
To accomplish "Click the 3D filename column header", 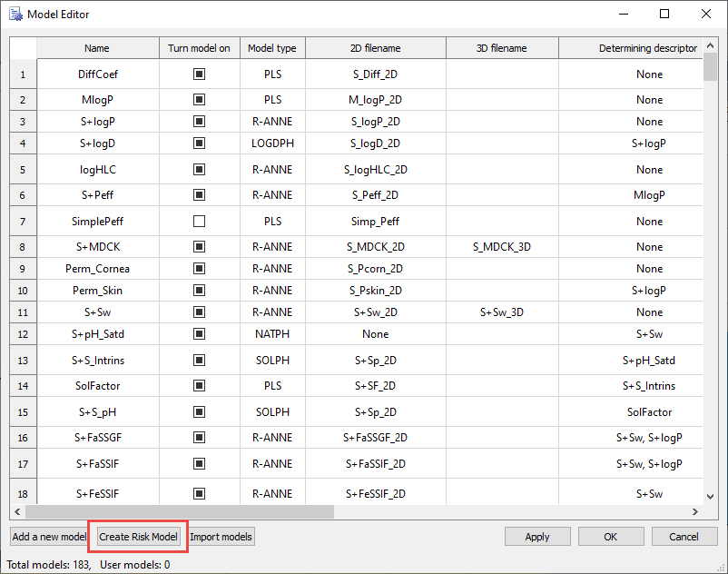I will point(502,48).
